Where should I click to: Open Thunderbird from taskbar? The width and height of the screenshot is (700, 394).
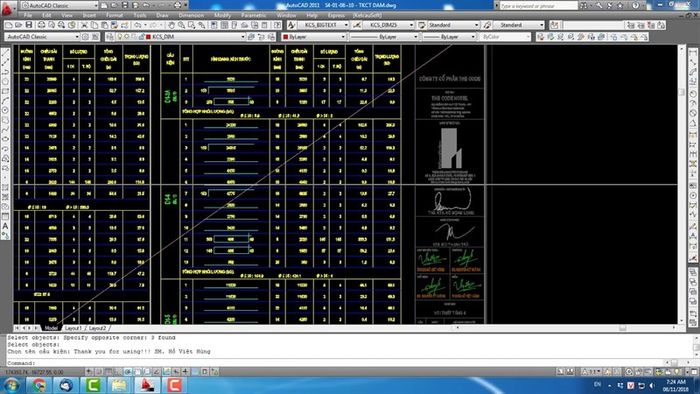(x=66, y=385)
